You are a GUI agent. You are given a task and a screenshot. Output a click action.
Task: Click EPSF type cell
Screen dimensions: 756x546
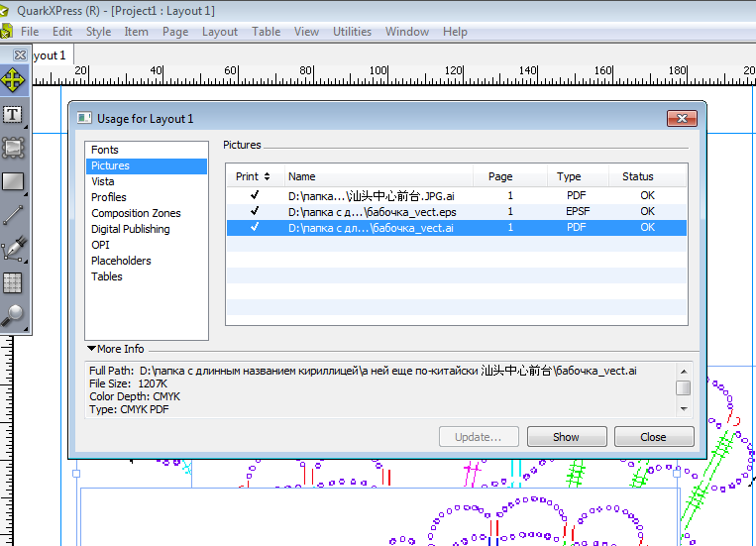(x=578, y=211)
